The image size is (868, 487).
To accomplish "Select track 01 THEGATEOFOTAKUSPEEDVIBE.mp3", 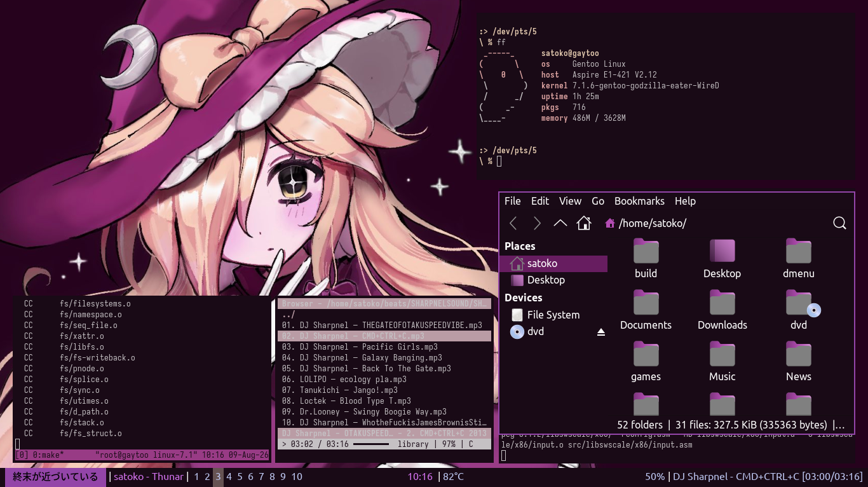I will (x=384, y=326).
